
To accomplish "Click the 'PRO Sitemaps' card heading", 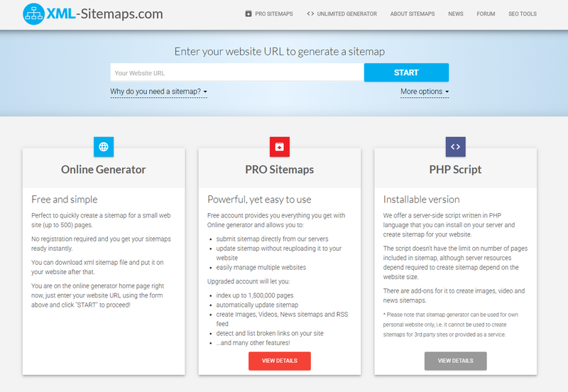I will click(x=280, y=170).
